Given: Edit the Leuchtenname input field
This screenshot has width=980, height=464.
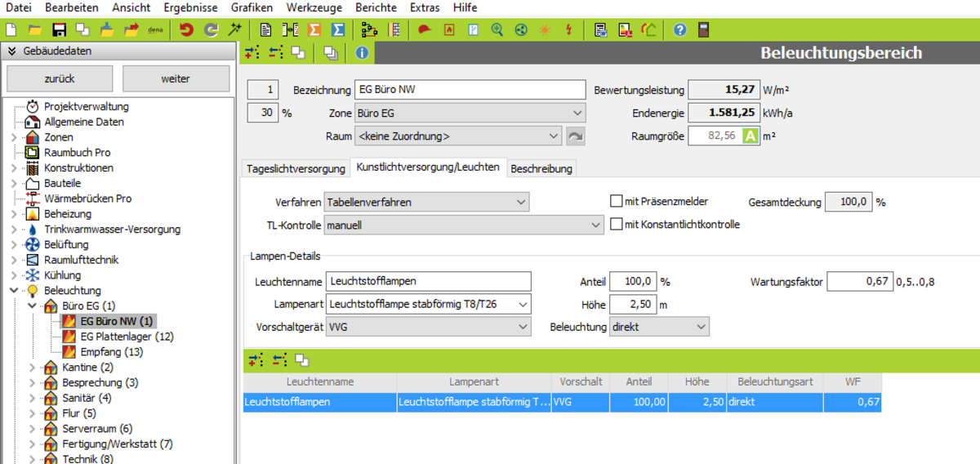Looking at the screenshot, I should point(428,282).
